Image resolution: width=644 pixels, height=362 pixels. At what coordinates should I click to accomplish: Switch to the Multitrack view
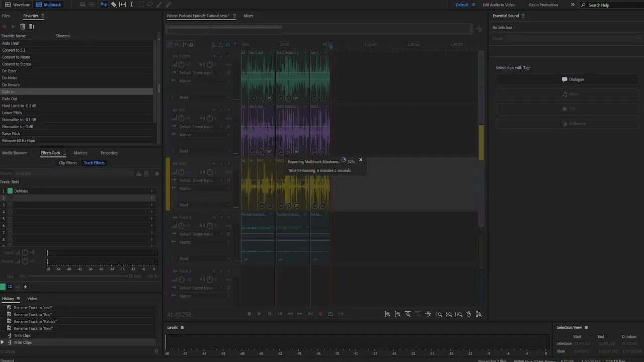48,5
